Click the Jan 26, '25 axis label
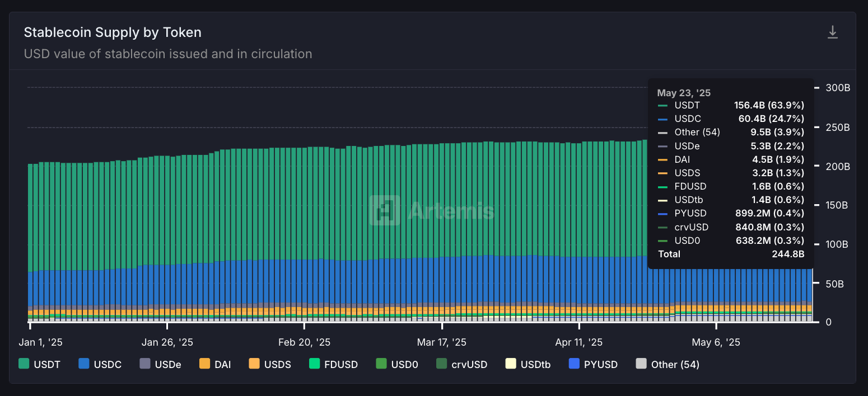868x396 pixels. click(167, 342)
